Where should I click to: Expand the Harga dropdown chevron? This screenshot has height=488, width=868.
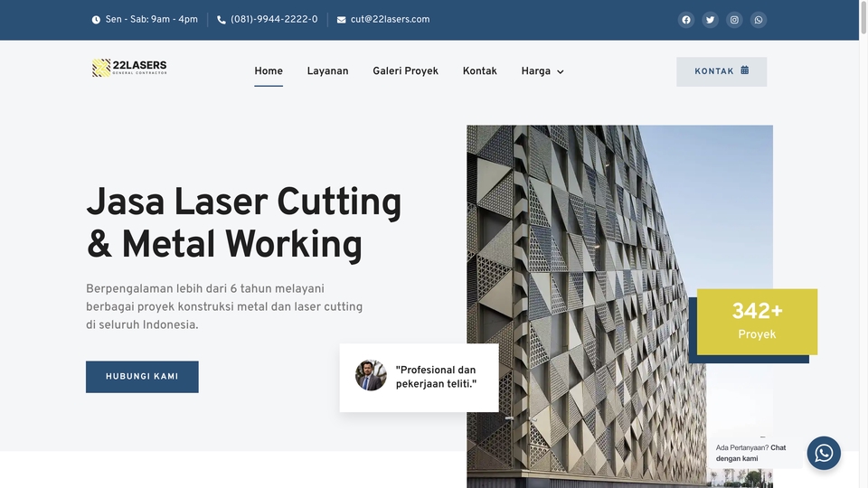(x=561, y=72)
